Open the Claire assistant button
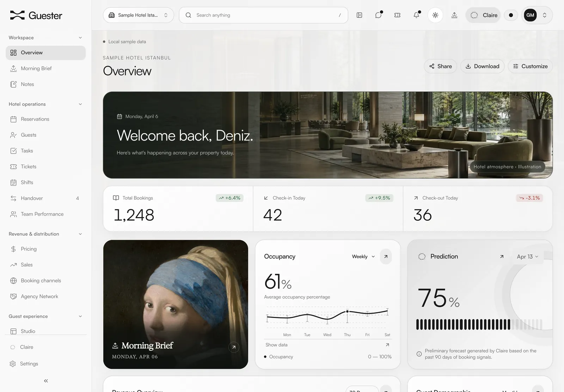Screen dimensions: 564x392 tap(483, 15)
